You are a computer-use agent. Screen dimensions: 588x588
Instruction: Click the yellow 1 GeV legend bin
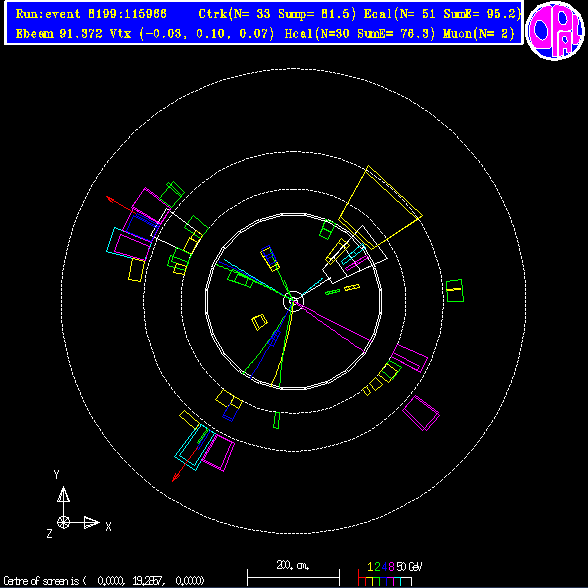pos(370,582)
